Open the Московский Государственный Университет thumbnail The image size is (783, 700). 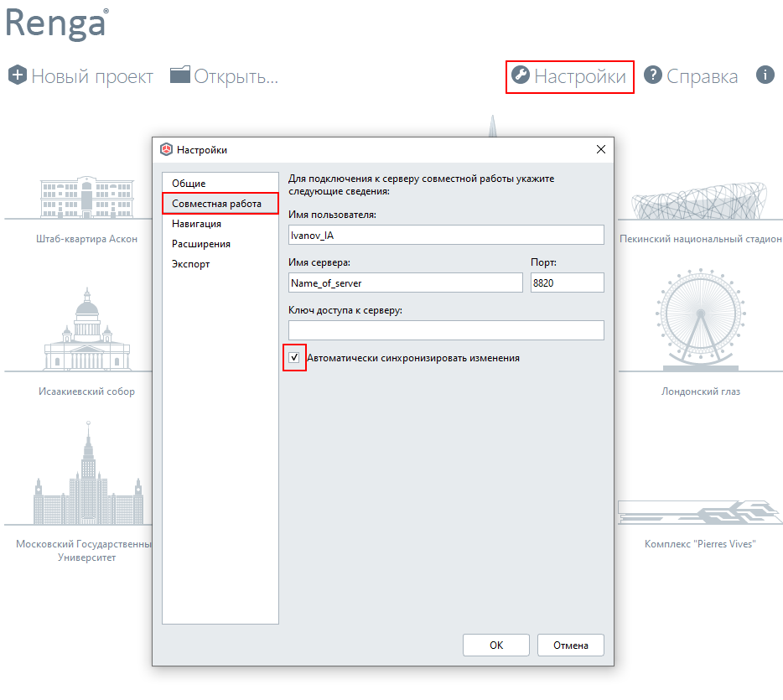pyautogui.click(x=88, y=472)
